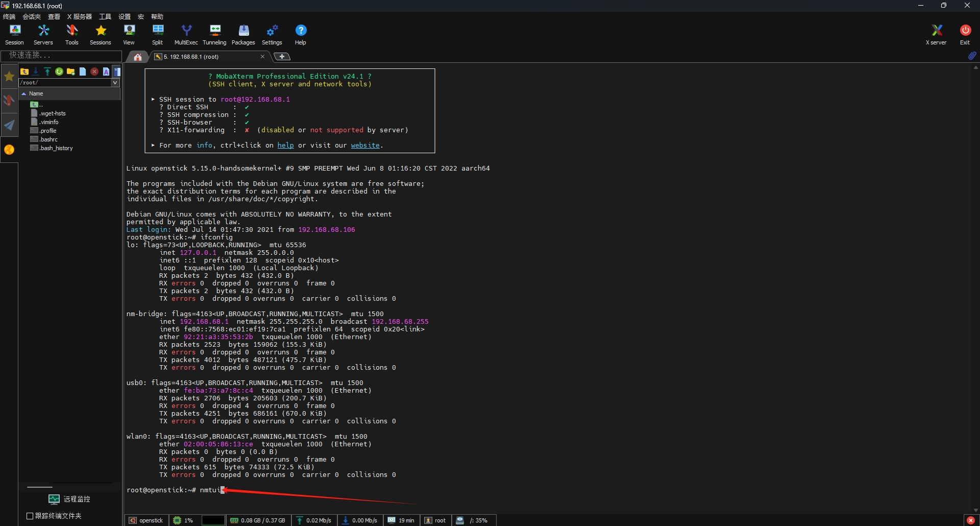Image resolution: width=980 pixels, height=526 pixels.
Task: Open the Packages manager
Action: click(x=243, y=35)
